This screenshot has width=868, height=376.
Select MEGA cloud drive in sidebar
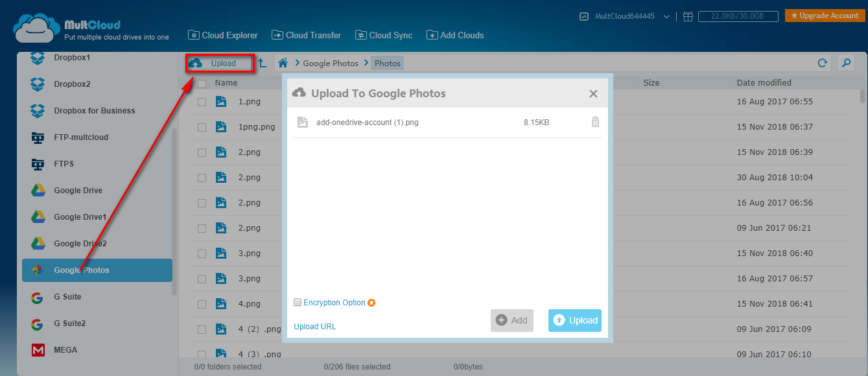tap(65, 350)
